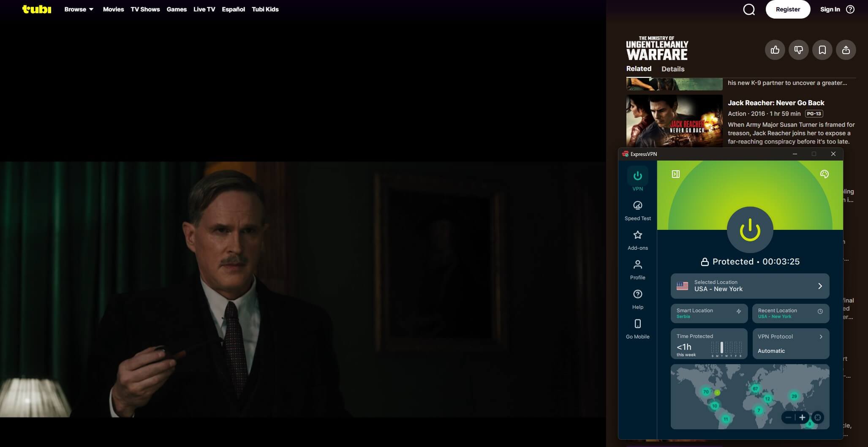This screenshot has width=868, height=447.
Task: Click The Ministry of Ungentlemanly Warfare title logo
Action: pos(657,48)
